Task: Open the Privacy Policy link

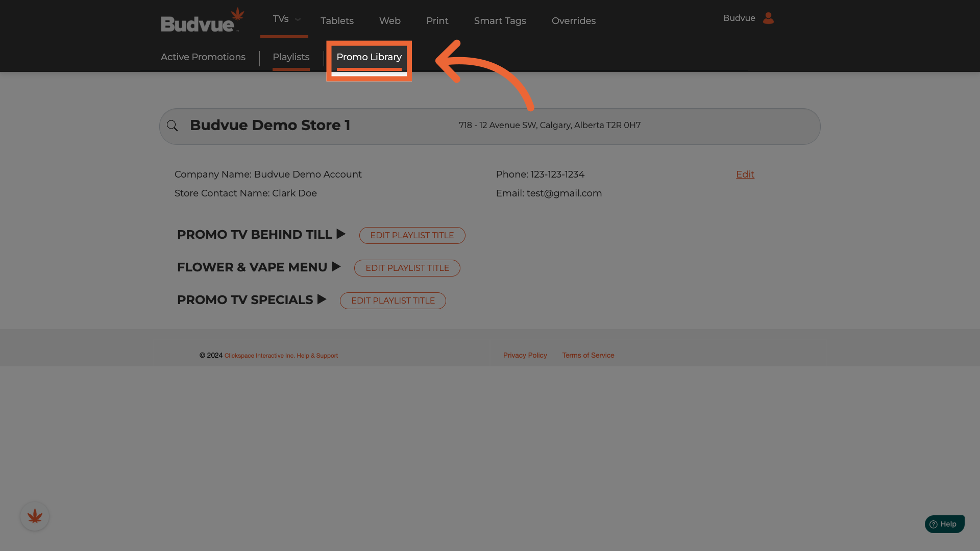Action: point(525,355)
